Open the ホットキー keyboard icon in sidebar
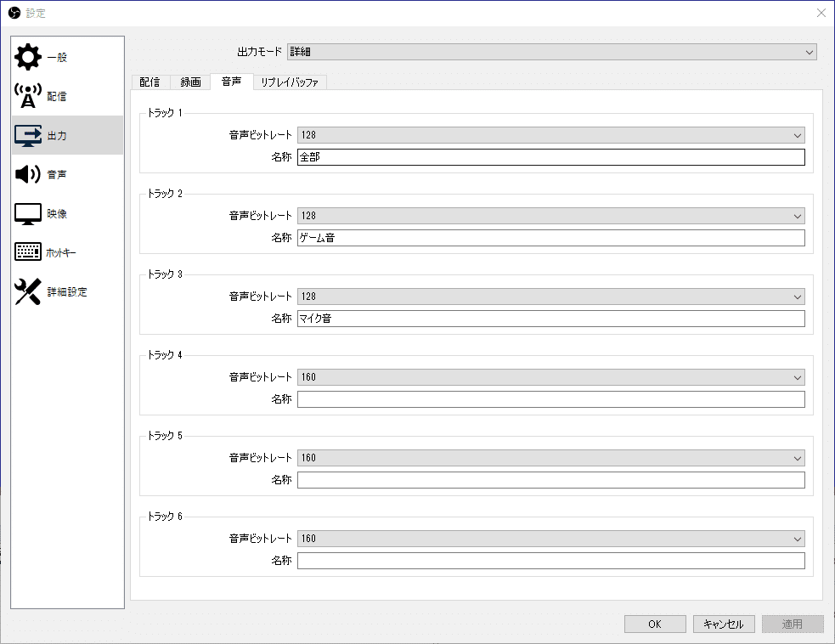Viewport: 835px width, 644px height. click(28, 252)
